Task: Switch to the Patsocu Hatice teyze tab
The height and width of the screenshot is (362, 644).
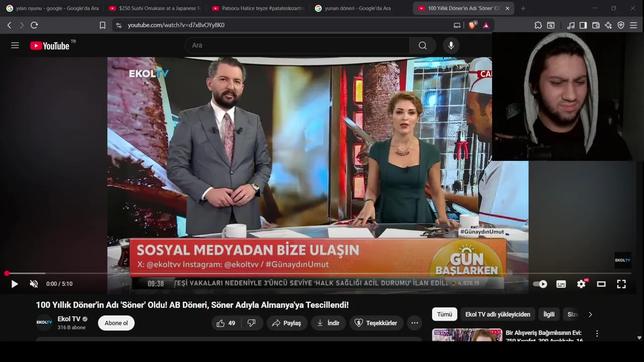Action: point(258,9)
